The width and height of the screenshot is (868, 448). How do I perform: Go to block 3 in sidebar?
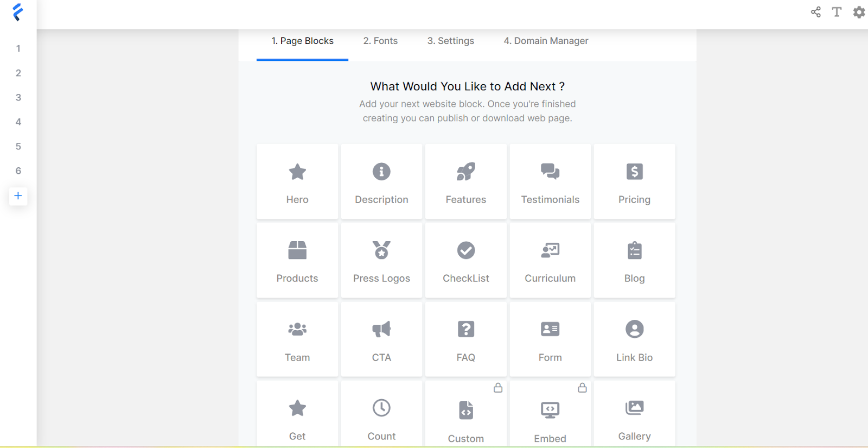[18, 98]
